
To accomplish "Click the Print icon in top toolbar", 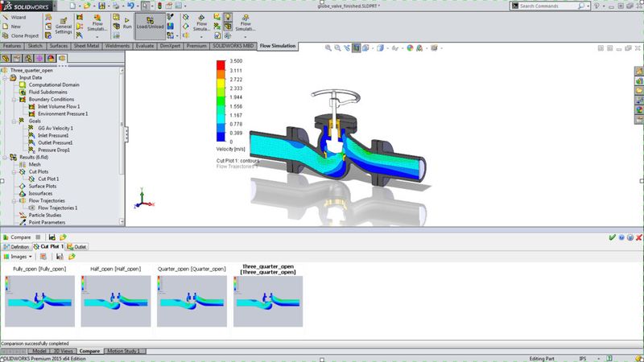I will coord(116,6).
